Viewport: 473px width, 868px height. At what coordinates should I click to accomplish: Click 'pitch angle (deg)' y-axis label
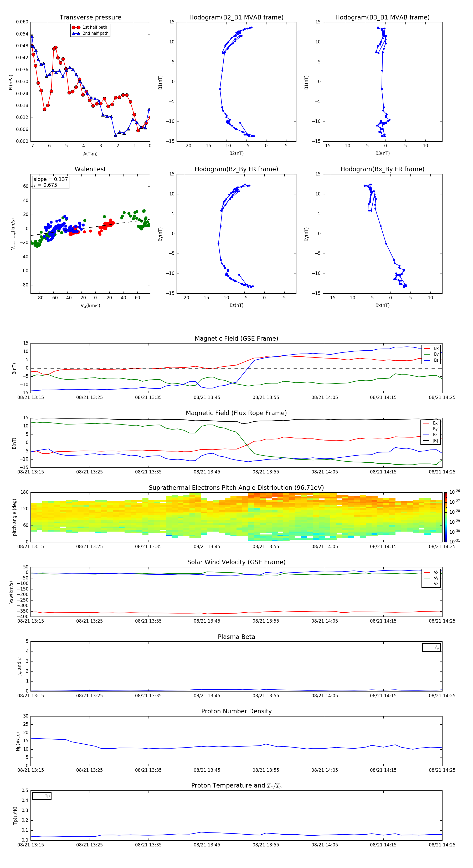click(14, 517)
